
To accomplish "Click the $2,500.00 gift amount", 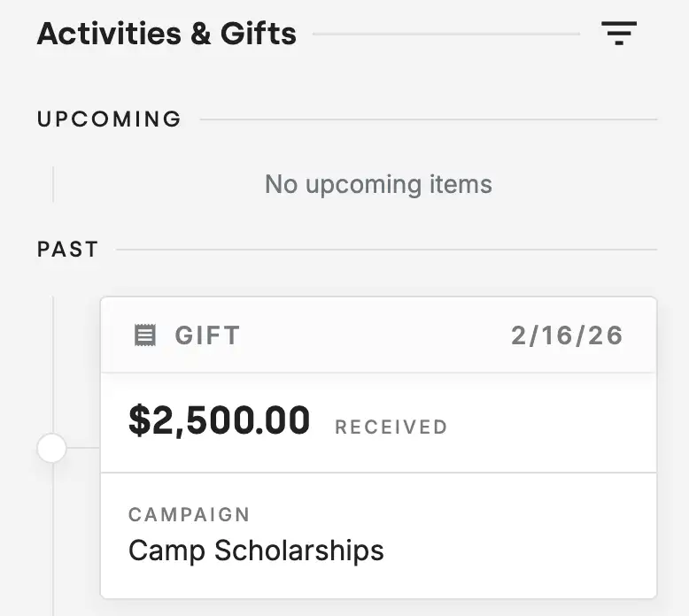I will (x=219, y=421).
